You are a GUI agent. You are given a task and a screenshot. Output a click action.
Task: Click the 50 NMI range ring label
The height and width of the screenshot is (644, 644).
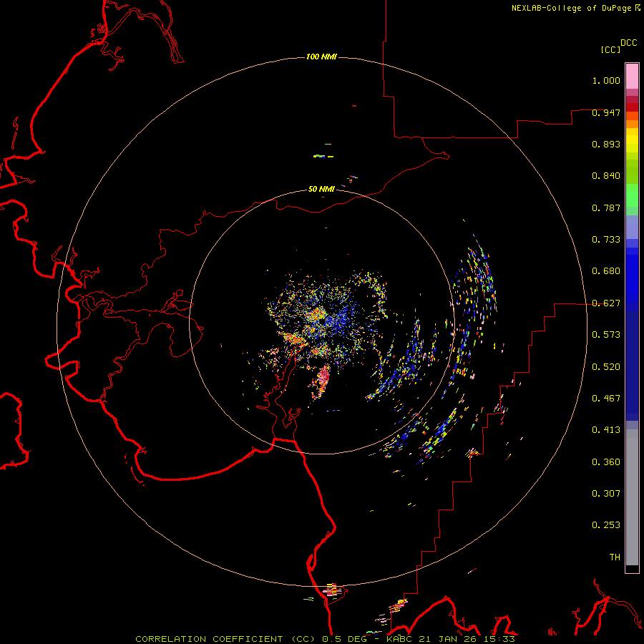tap(321, 189)
